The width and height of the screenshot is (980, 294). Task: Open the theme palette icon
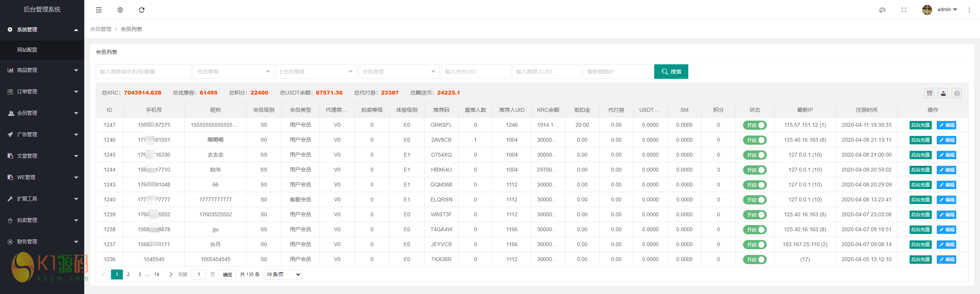[x=882, y=10]
